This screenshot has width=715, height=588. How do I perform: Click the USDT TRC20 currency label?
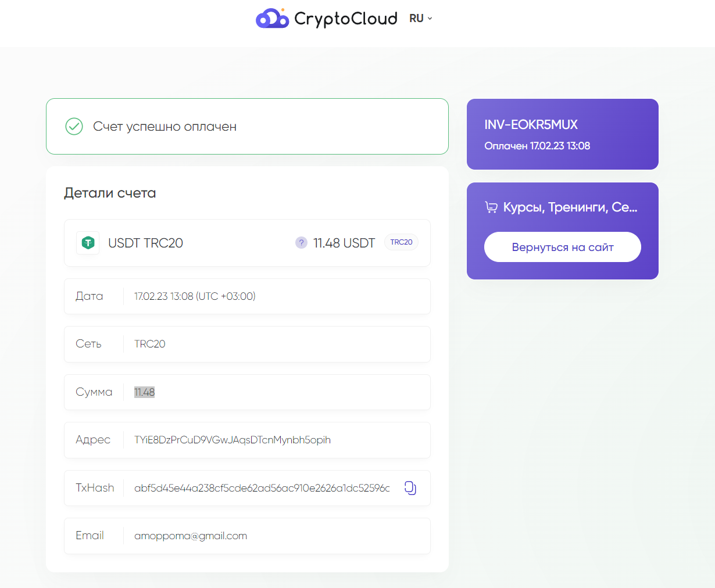[145, 243]
